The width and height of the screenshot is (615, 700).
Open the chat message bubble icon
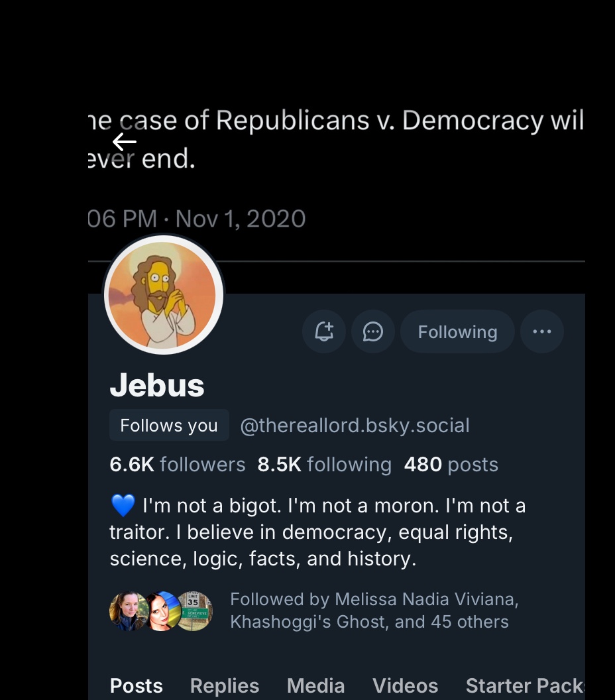tap(373, 331)
